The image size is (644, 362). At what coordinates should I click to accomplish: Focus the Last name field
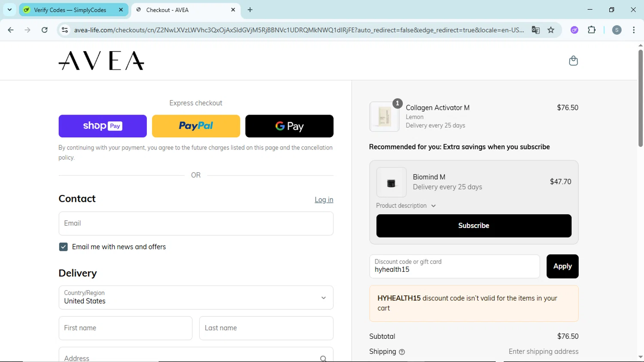[x=266, y=328]
